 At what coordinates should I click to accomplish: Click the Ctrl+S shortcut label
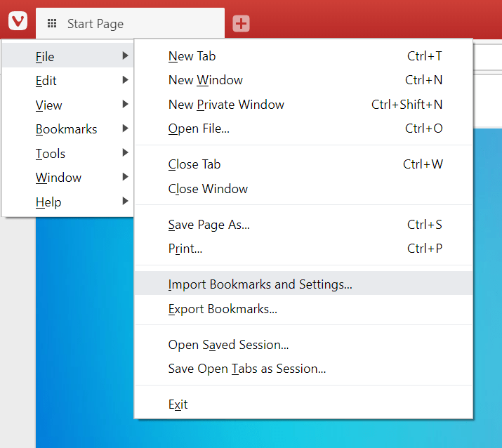tap(425, 225)
